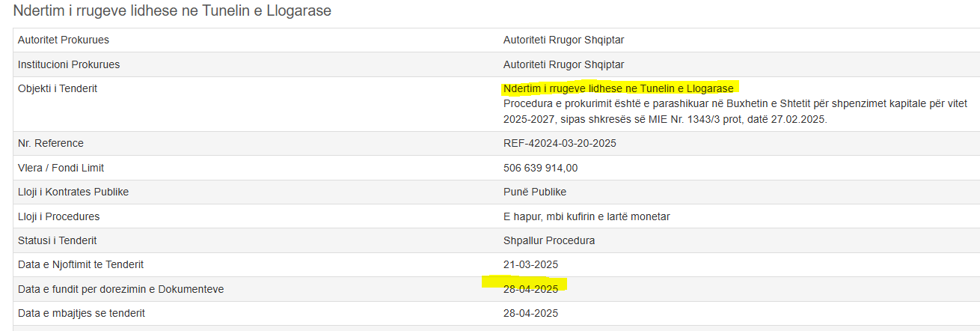Click the "Autoritet Prokurues" row label
The height and width of the screenshot is (331, 980).
click(x=69, y=40)
